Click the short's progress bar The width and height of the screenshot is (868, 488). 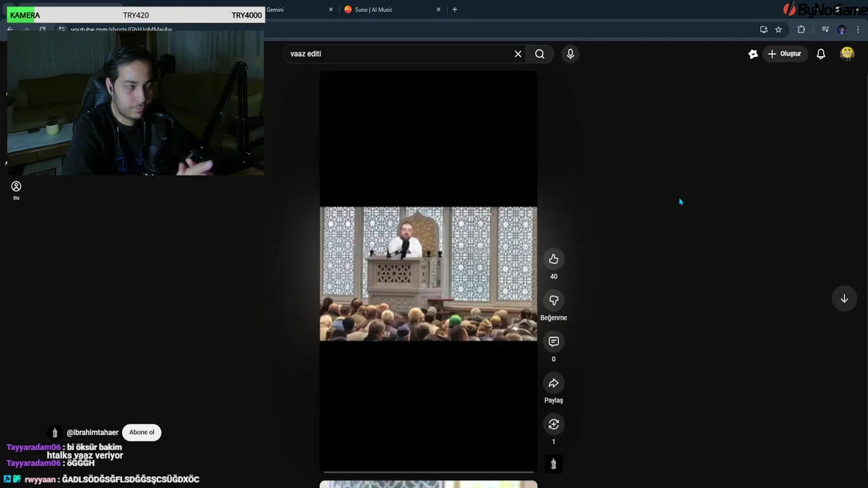pos(428,471)
